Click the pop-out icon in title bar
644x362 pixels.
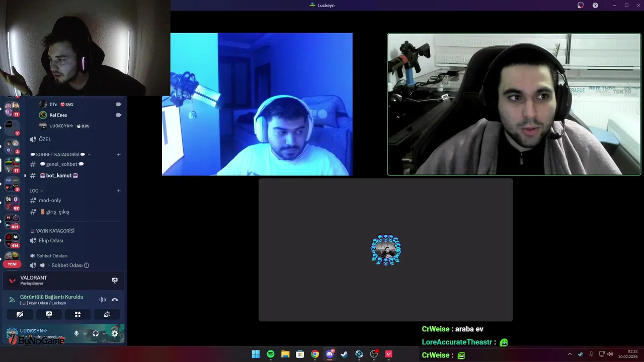tap(581, 5)
